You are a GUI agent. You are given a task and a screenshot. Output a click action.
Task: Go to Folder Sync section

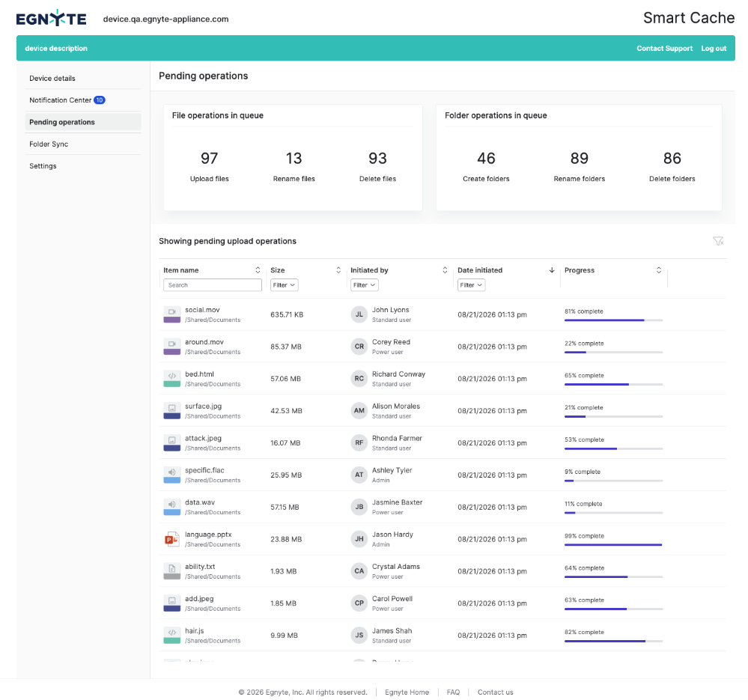[83, 144]
